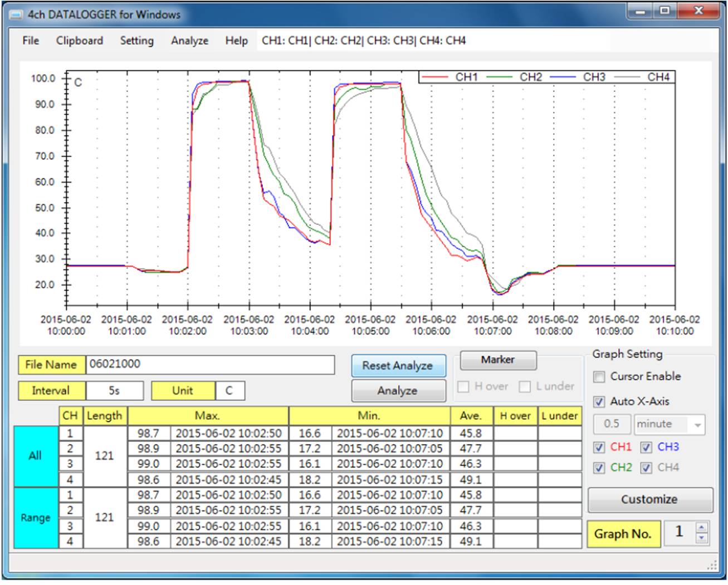Open the Setting menu
This screenshot has height=585, width=728.
[136, 41]
